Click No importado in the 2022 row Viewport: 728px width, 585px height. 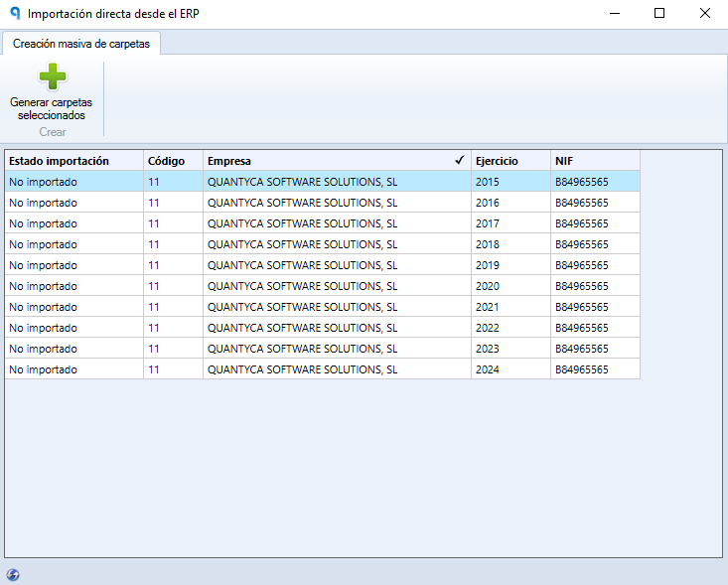coord(73,328)
